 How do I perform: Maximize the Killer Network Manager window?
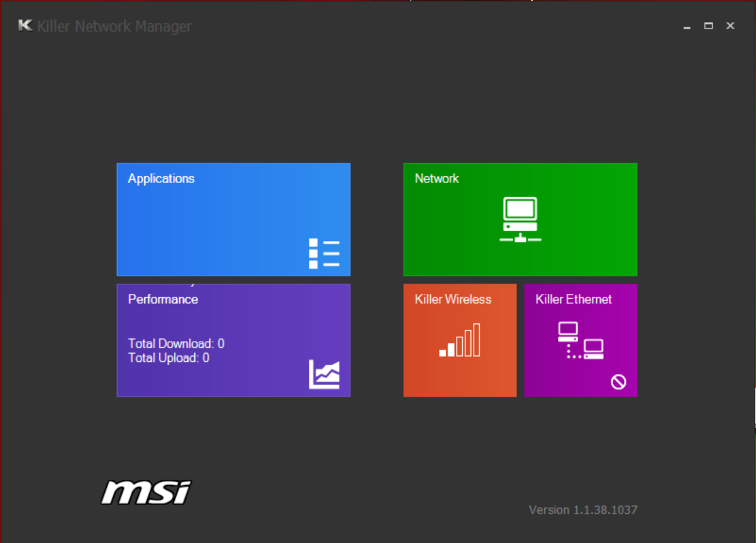tap(709, 26)
